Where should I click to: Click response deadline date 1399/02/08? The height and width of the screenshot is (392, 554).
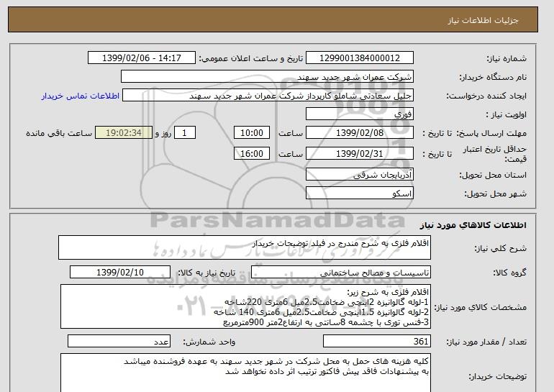tap(360, 133)
